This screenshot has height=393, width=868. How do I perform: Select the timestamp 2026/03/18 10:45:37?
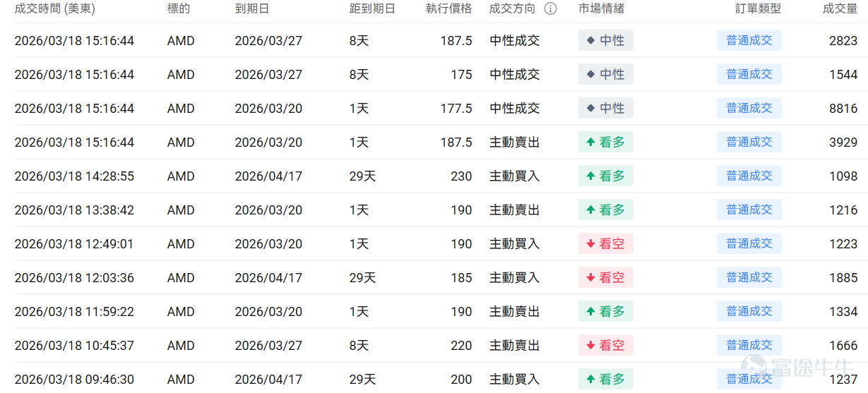click(x=74, y=346)
